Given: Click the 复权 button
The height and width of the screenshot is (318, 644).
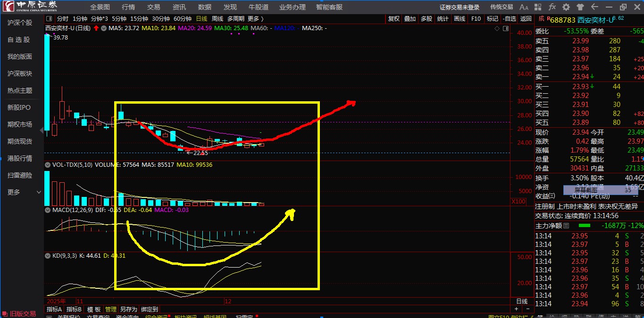Looking at the screenshot, I should pyautogui.click(x=394, y=19).
